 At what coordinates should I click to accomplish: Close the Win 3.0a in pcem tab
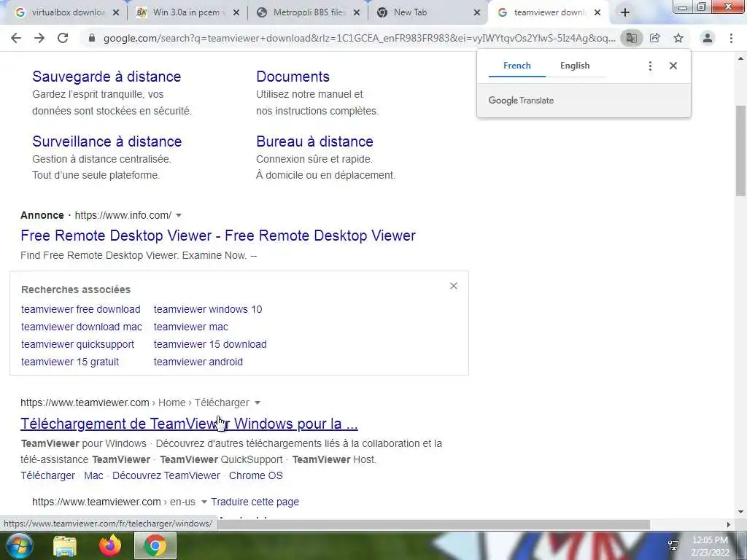236,13
